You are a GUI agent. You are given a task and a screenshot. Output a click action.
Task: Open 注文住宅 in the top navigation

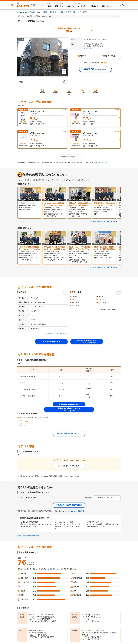(84, 6)
